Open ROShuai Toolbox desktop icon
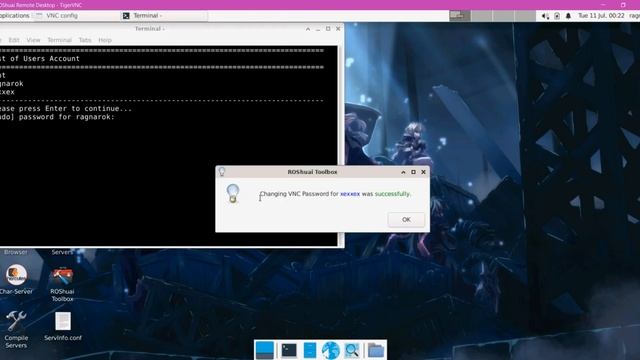 (62, 284)
